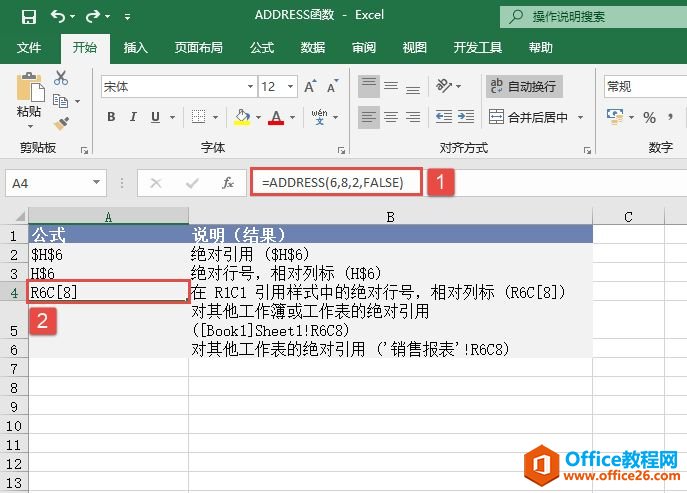Switch to the 审阅 ribbon tab
This screenshot has width=687, height=493.
pos(364,47)
